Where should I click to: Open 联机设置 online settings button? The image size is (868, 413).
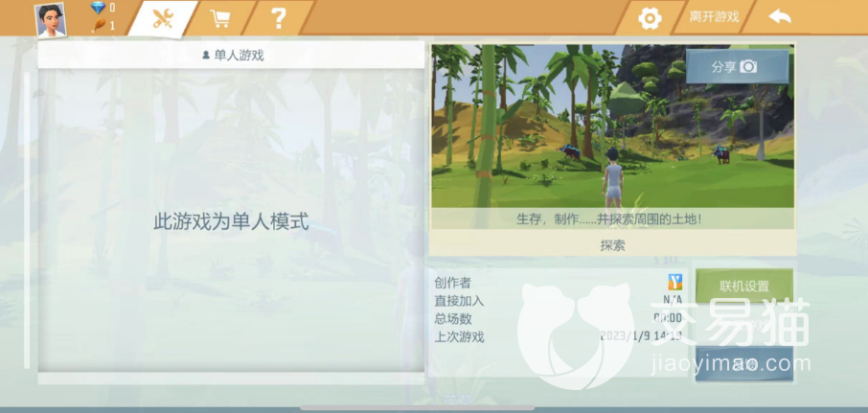(x=744, y=287)
